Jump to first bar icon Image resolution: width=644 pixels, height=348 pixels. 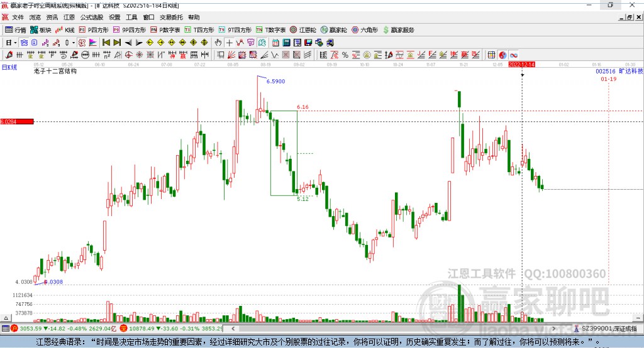click(106, 43)
